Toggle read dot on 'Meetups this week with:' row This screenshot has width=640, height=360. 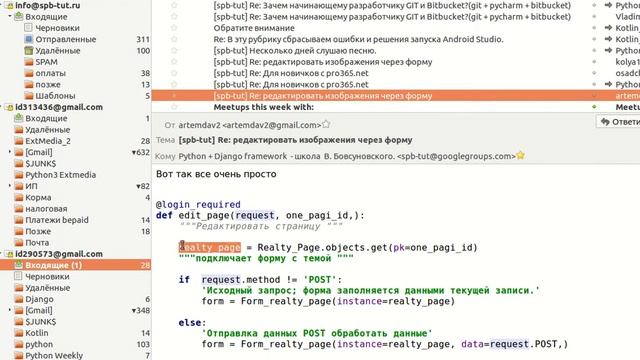tap(594, 107)
